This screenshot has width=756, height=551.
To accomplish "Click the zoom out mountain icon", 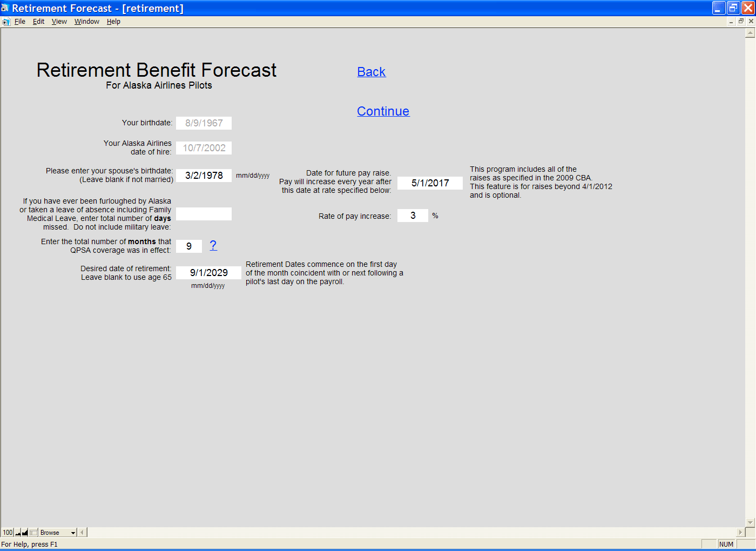I will 18,533.
